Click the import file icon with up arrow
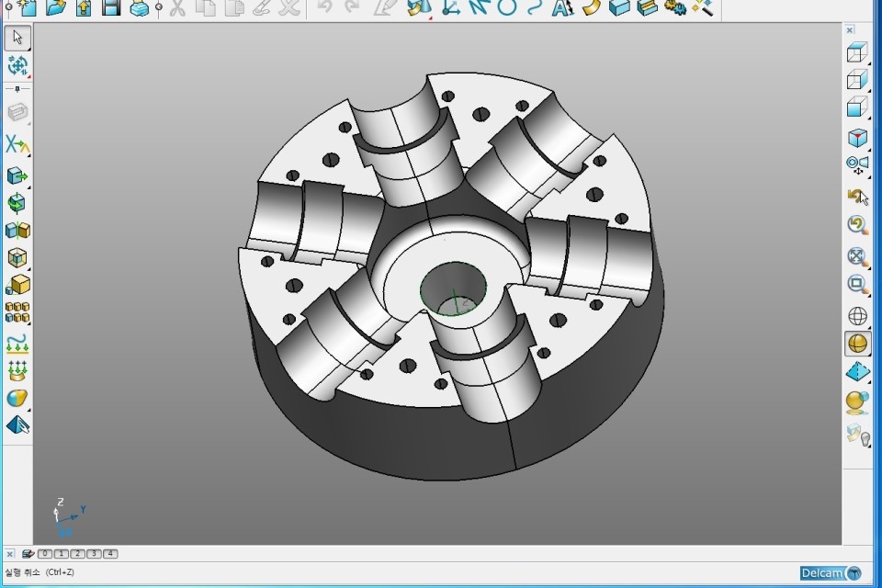 pos(84,7)
